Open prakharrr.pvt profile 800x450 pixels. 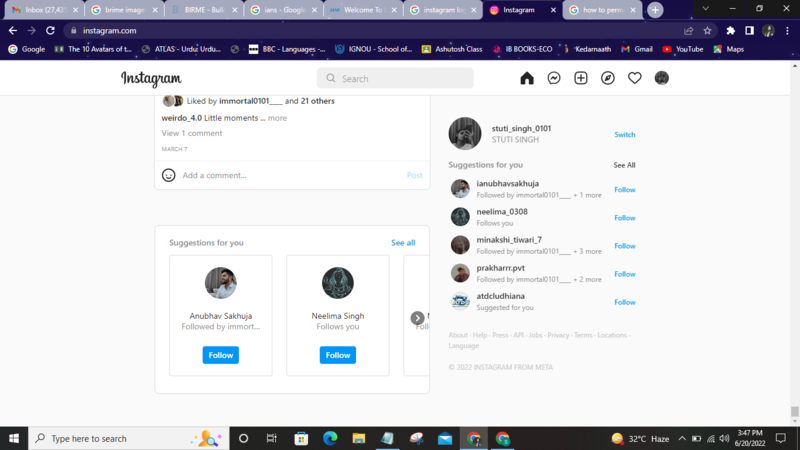[501, 268]
